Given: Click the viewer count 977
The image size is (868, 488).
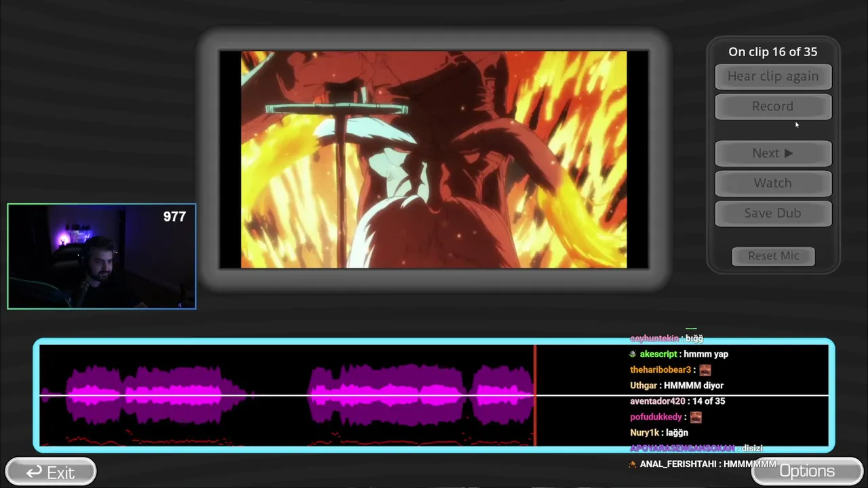Looking at the screenshot, I should (x=174, y=216).
